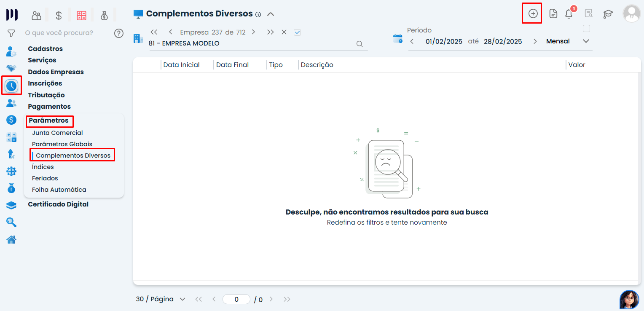Enable the checkbox above the period selector

click(x=586, y=29)
